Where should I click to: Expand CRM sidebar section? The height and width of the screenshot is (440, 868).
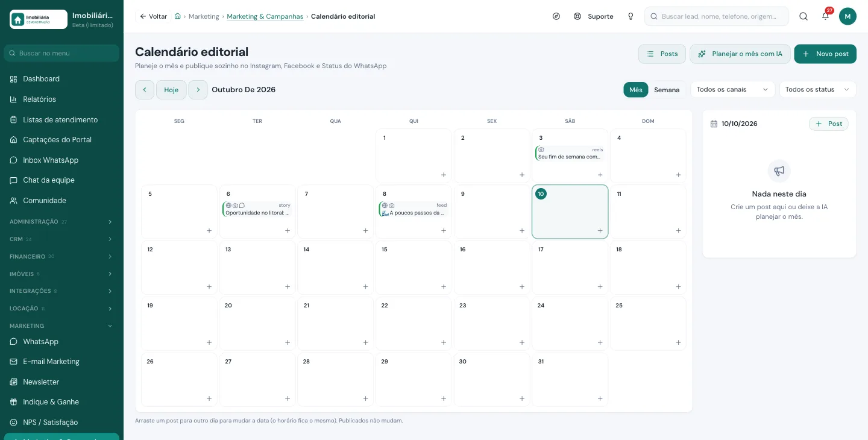tap(61, 239)
